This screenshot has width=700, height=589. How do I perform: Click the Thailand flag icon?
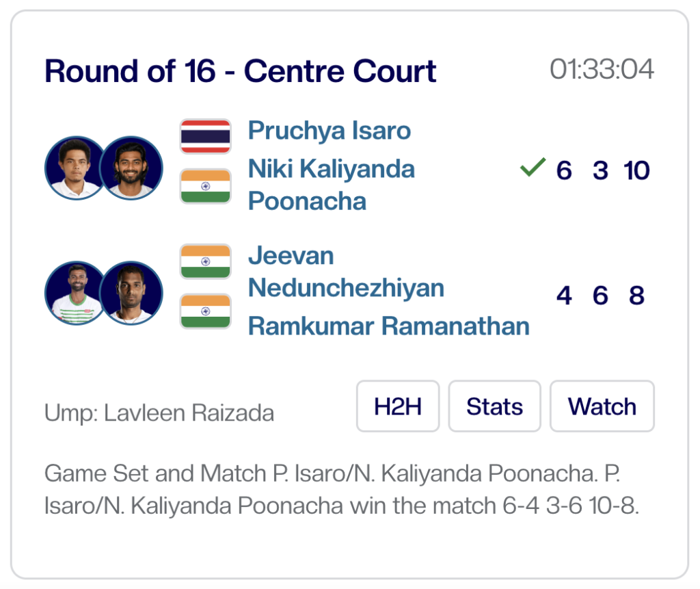205,136
